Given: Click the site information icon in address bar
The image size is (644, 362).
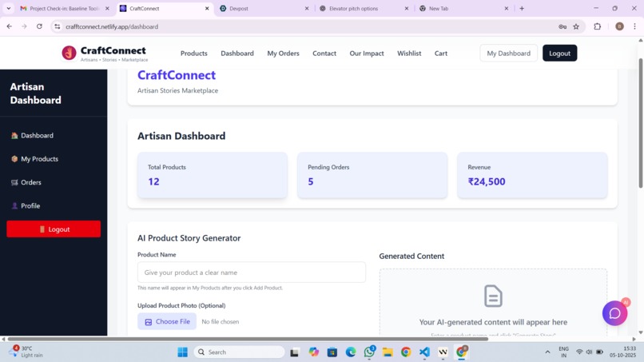Looking at the screenshot, I should point(57,26).
